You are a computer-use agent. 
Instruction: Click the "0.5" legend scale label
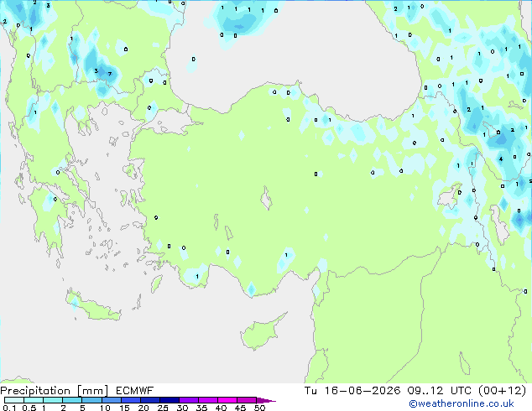pyautogui.click(x=29, y=408)
